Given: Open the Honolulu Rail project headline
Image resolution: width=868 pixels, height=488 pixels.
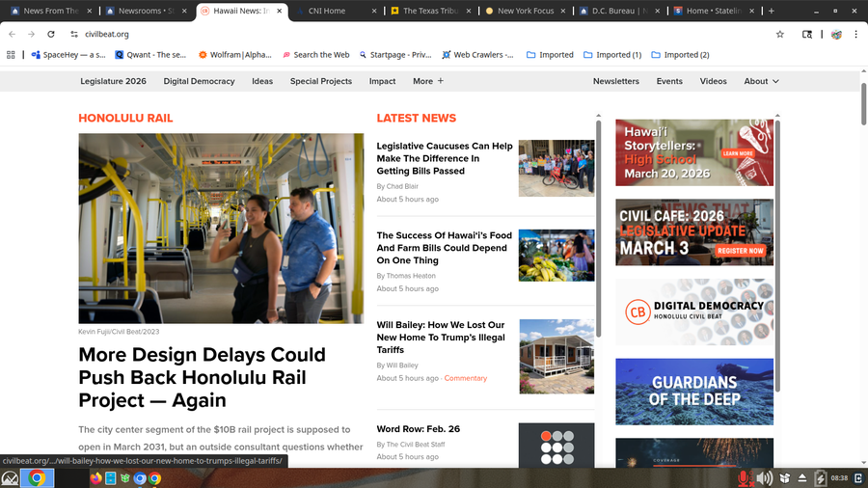Looking at the screenshot, I should pos(202,377).
